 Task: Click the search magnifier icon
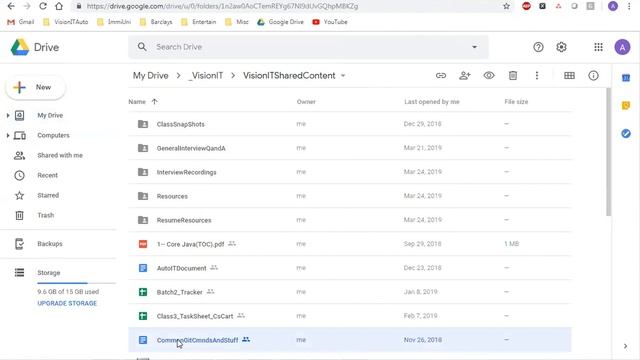[142, 47]
